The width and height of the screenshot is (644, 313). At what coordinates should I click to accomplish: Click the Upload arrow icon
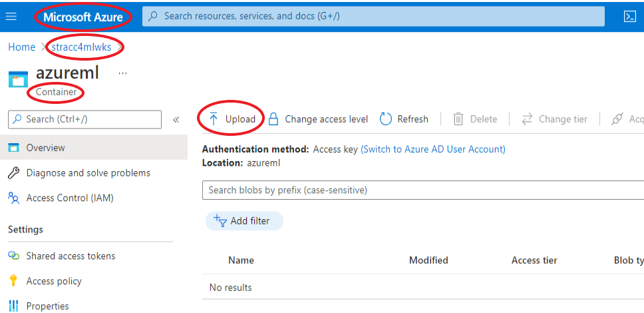[214, 119]
